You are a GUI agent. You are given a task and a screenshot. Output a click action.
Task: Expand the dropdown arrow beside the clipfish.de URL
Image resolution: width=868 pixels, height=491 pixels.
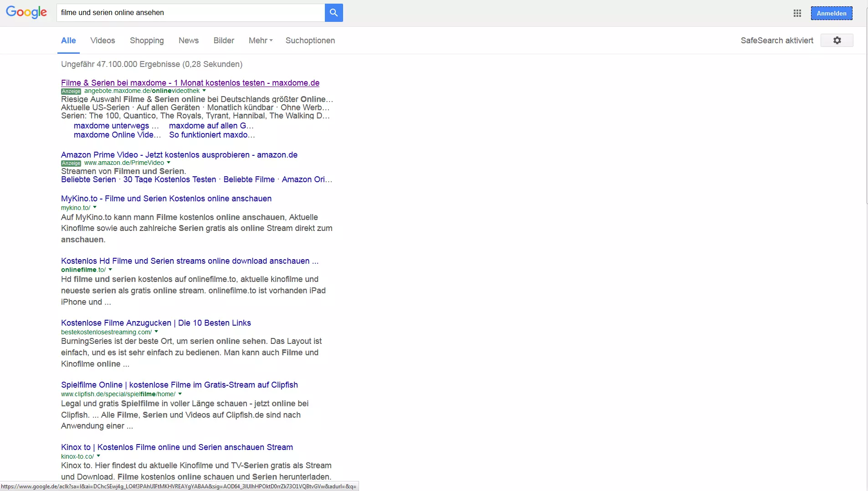[x=180, y=394]
